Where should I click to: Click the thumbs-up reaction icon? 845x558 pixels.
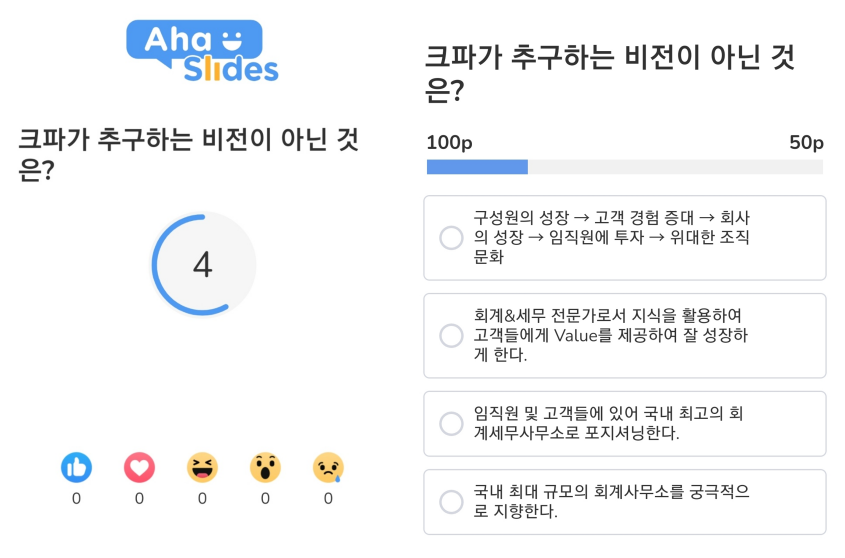(x=77, y=467)
